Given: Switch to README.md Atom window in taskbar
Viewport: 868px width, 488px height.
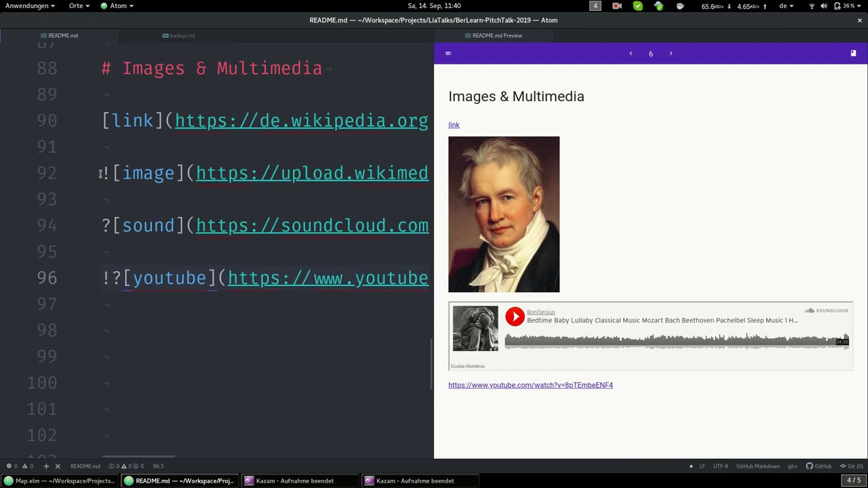Looking at the screenshot, I should point(180,481).
